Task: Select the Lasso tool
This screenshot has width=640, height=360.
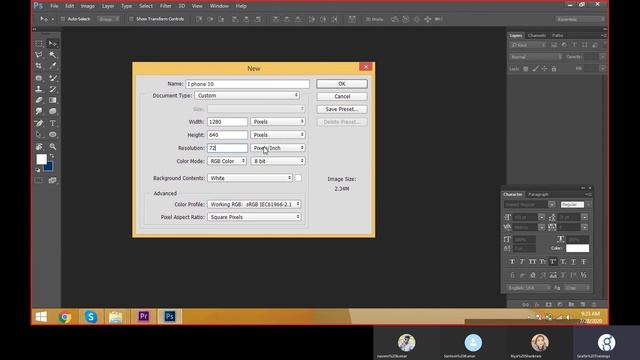Action: click(x=39, y=55)
